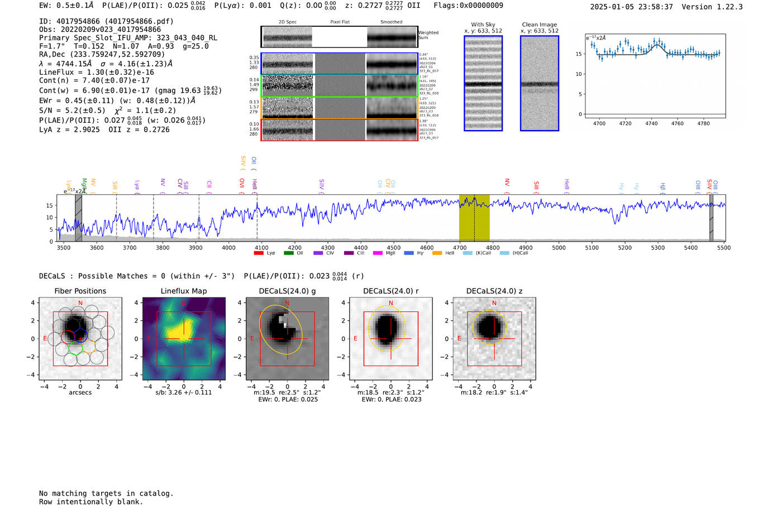
Task: Click the F=1.7" T=0.152 parameters line
Action: pyautogui.click(x=123, y=46)
